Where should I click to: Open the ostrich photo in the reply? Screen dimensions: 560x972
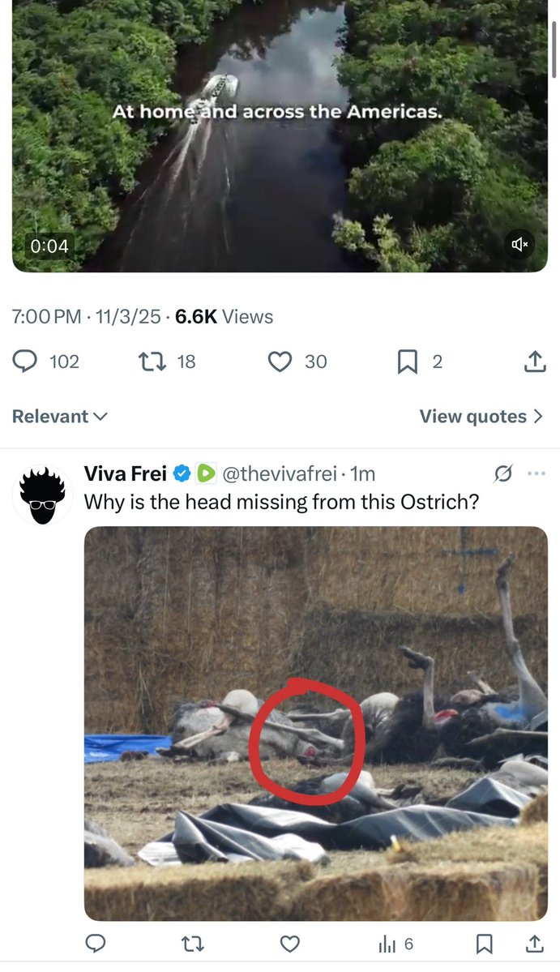315,723
